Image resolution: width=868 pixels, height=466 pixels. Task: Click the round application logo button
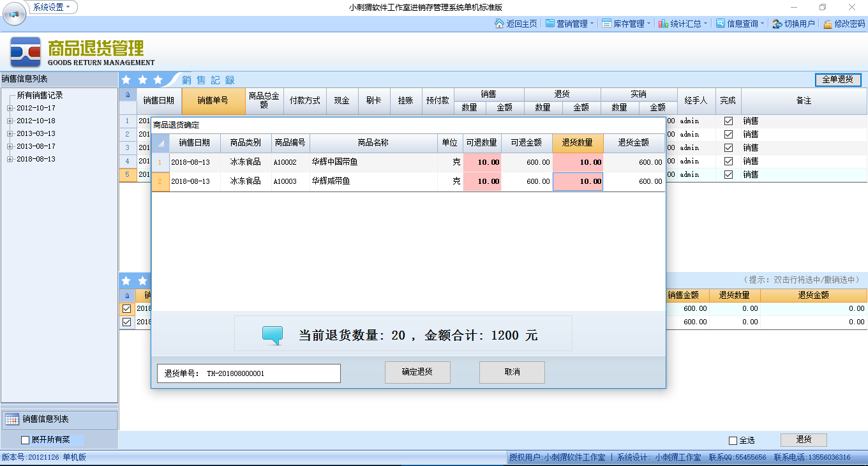tap(13, 13)
